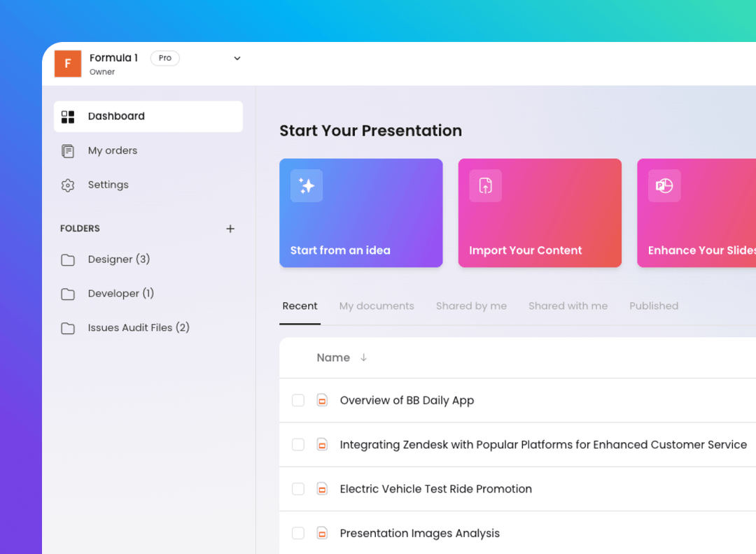The image size is (756, 554).
Task: Check the checkbox next to Overview of BB Daily App
Action: (297, 400)
